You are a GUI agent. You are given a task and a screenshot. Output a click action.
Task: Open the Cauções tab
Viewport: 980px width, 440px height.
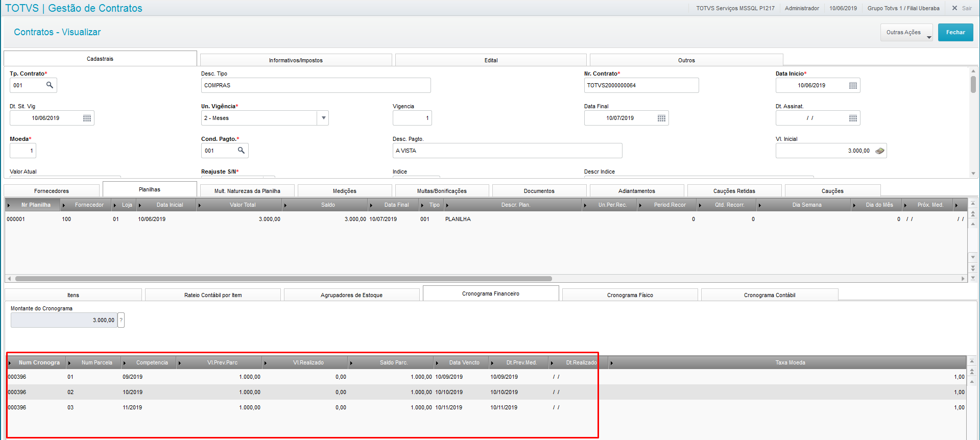point(832,191)
